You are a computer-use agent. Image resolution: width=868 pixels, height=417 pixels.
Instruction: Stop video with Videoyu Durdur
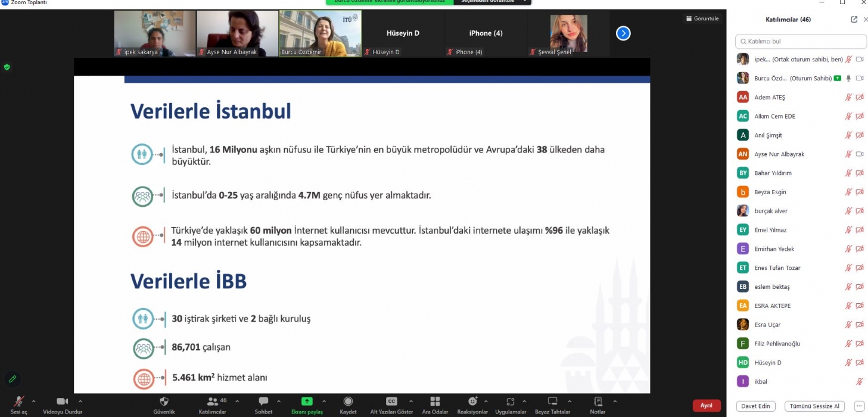coord(62,402)
